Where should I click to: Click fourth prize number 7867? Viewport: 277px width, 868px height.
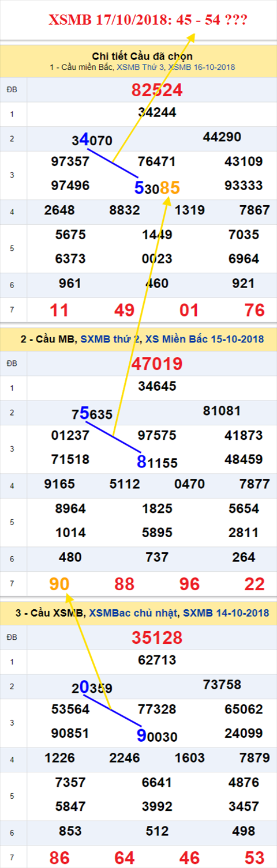[254, 210]
